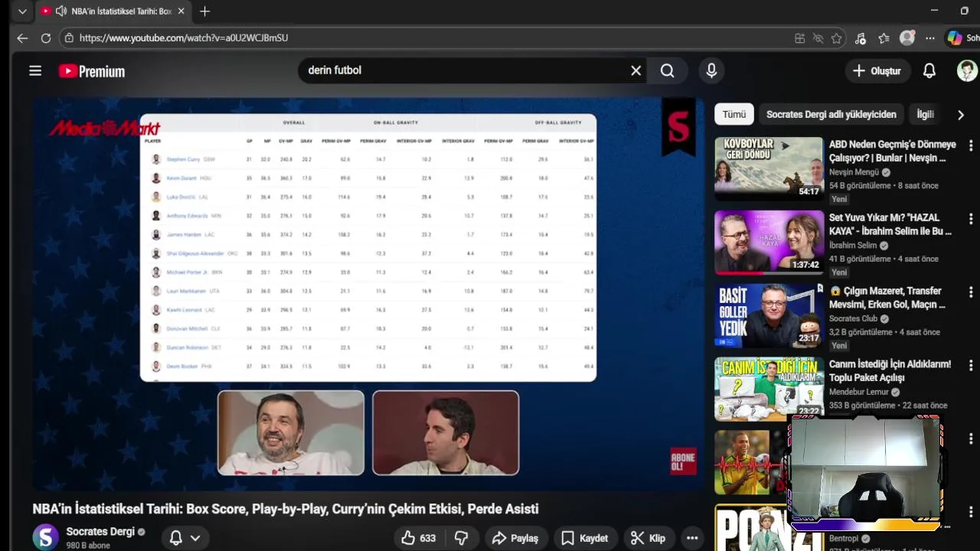The height and width of the screenshot is (551, 980).
Task: Open the Socrates Dergi channel name link
Action: click(100, 531)
